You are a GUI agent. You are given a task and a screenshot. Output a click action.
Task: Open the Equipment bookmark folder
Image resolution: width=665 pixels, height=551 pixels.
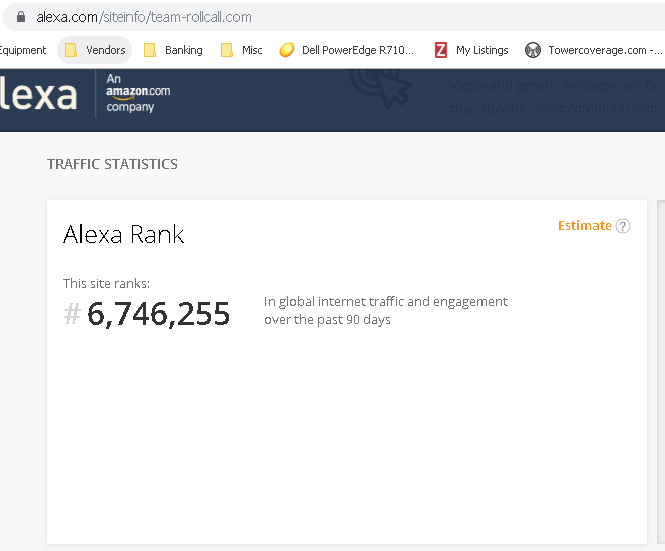22,50
